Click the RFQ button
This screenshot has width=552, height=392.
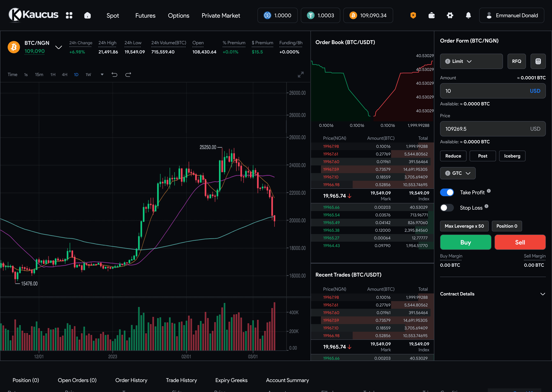tap(516, 61)
